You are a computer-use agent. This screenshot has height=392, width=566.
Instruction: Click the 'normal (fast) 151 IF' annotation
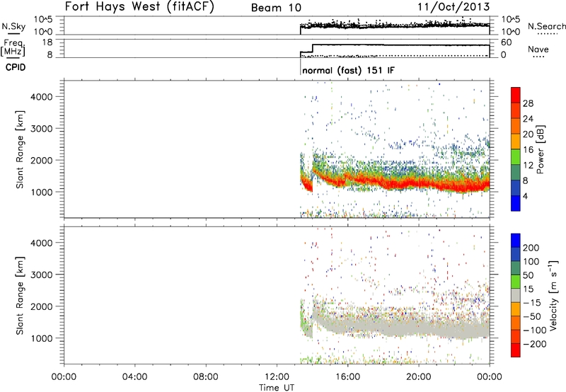tap(348, 70)
